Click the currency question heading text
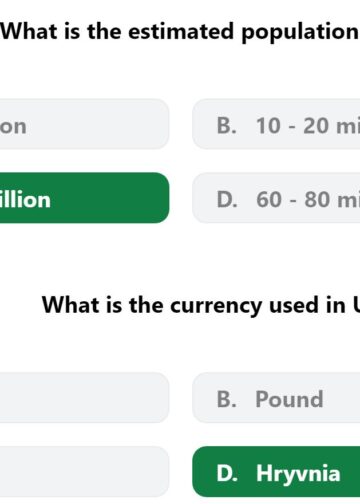This screenshot has height=504, width=360. click(201, 306)
